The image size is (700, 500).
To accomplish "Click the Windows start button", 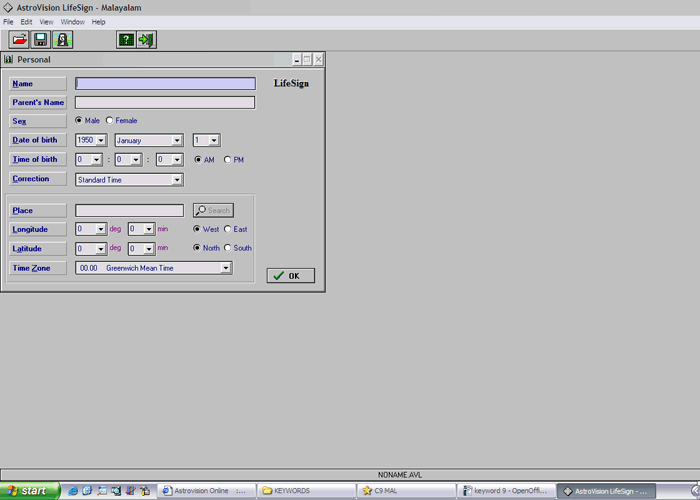I will (x=29, y=491).
